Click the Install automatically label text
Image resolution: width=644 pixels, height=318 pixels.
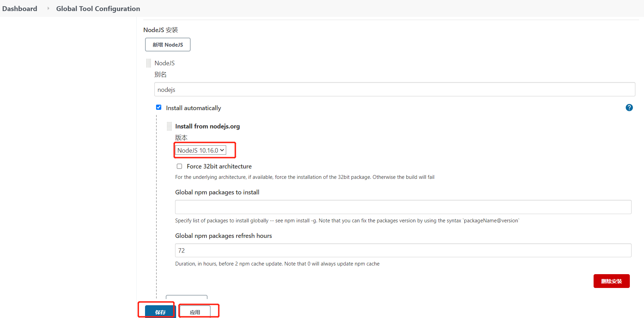[x=193, y=108]
